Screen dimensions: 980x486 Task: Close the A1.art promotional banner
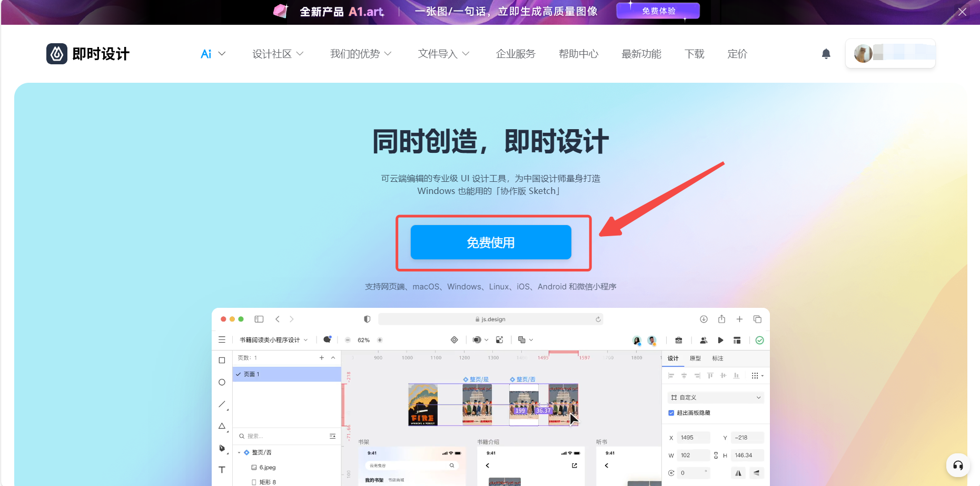[x=962, y=12]
